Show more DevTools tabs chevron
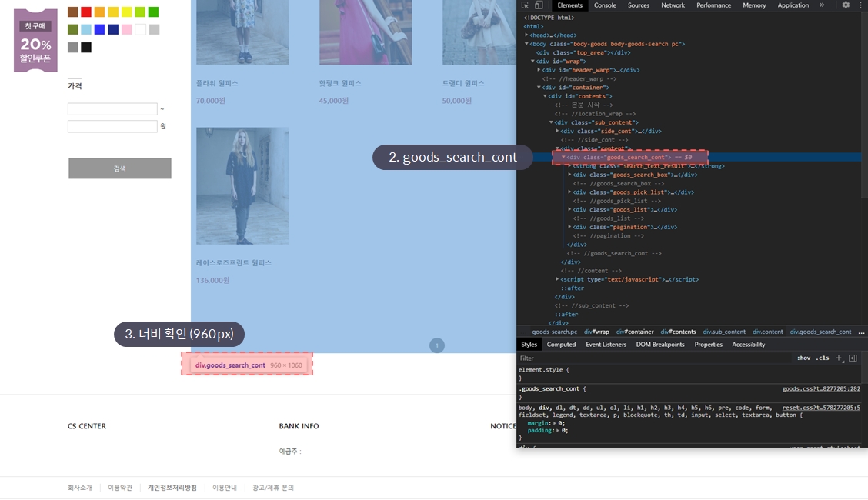Image resolution: width=868 pixels, height=500 pixels. coord(822,5)
